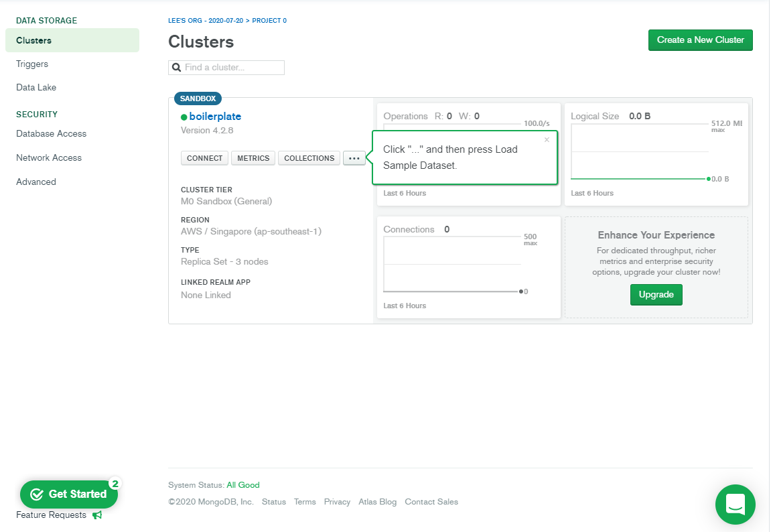Click the SECURITY sidebar heading
The height and width of the screenshot is (532, 771).
point(37,115)
